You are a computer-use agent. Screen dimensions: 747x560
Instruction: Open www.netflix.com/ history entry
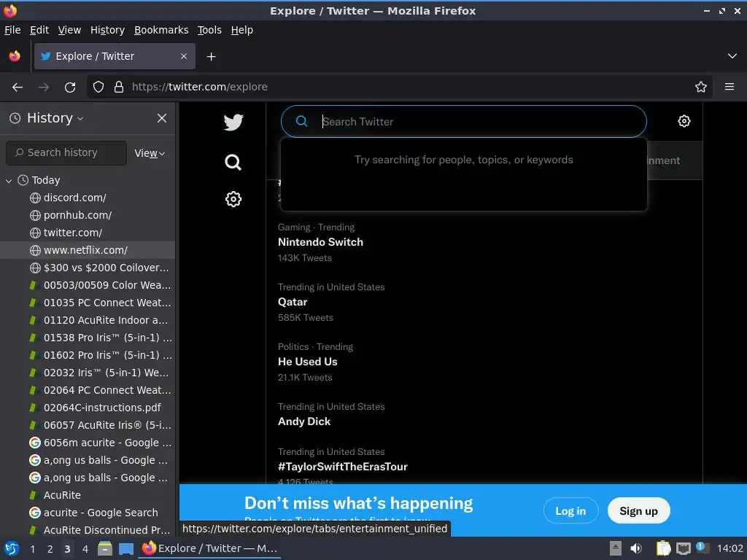coord(88,251)
